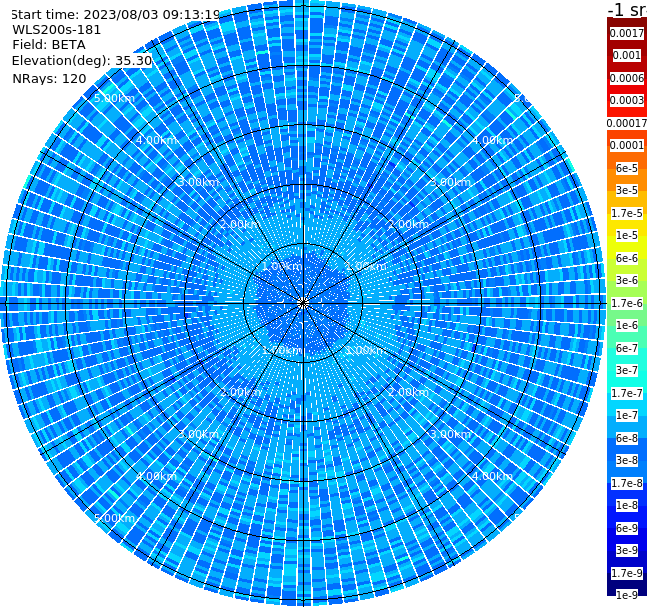
Task: Click the 6e-5 colorbar label
Action: click(627, 168)
